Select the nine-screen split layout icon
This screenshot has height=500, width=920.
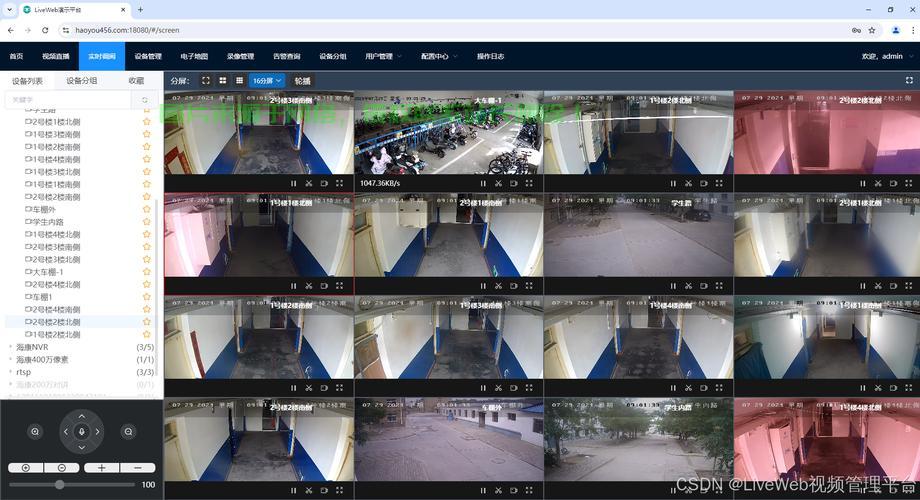click(x=239, y=80)
